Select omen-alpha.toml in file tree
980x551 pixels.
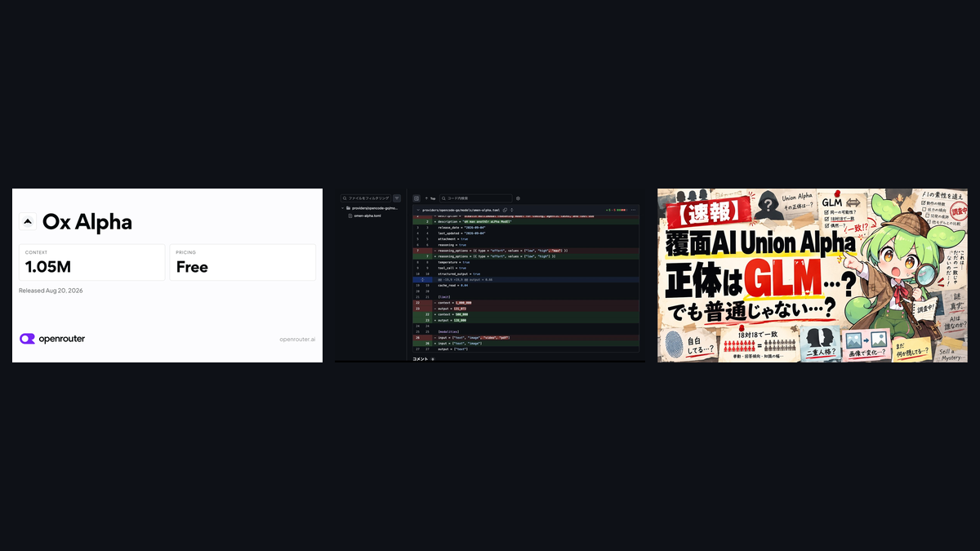click(x=367, y=216)
